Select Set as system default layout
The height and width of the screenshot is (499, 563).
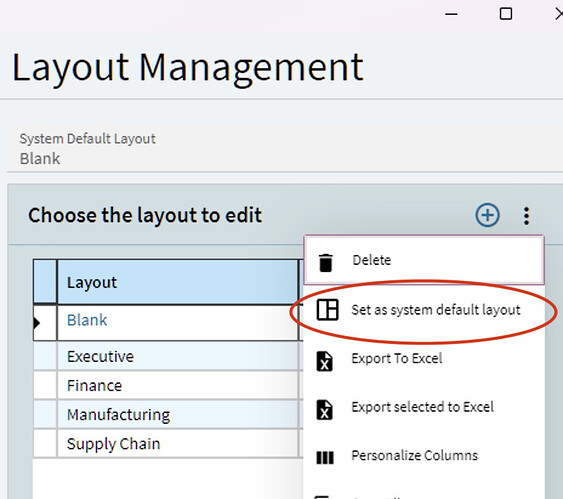424,310
